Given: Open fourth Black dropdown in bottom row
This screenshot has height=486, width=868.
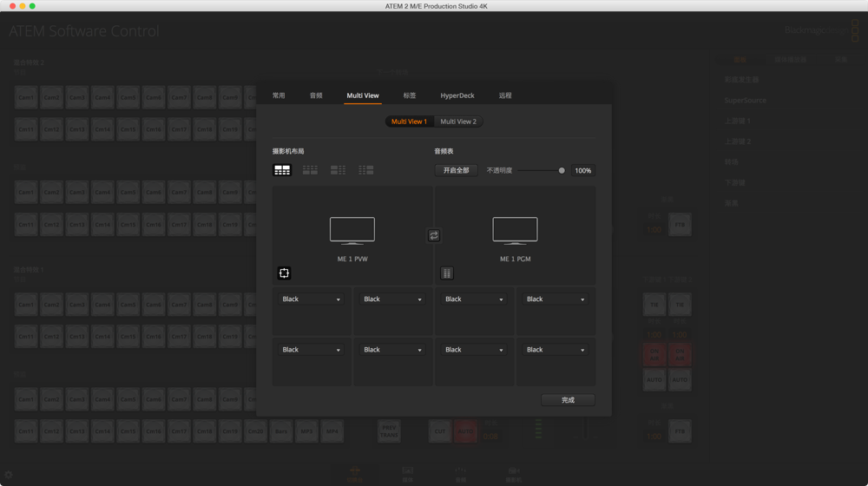Looking at the screenshot, I should (x=555, y=350).
